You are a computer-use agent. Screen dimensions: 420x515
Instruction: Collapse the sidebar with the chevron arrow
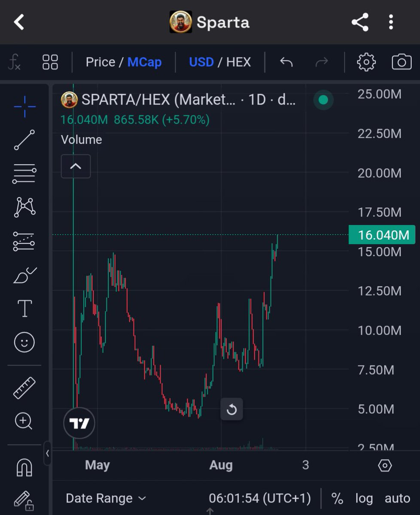[x=47, y=453]
